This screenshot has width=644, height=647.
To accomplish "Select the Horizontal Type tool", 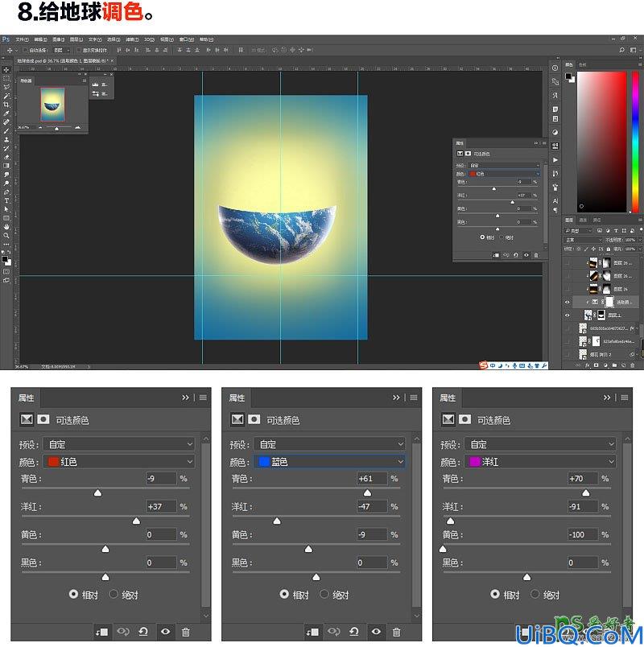I will tap(6, 200).
